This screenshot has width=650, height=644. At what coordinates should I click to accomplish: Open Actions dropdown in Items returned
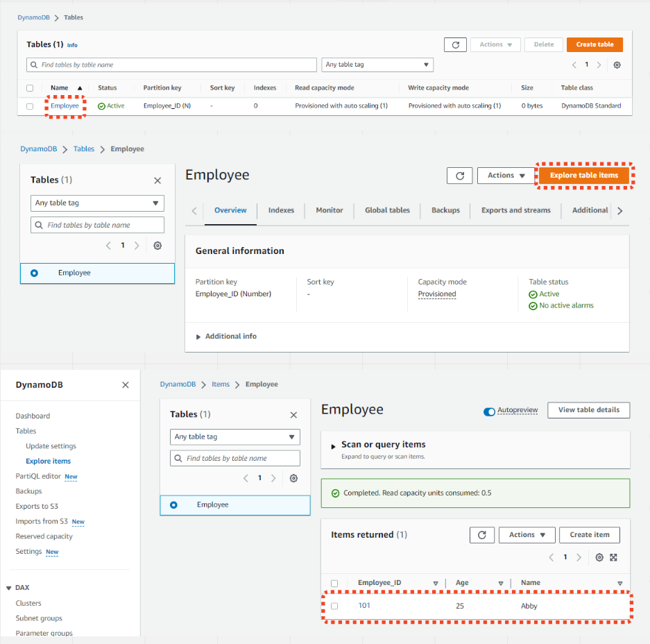527,535
